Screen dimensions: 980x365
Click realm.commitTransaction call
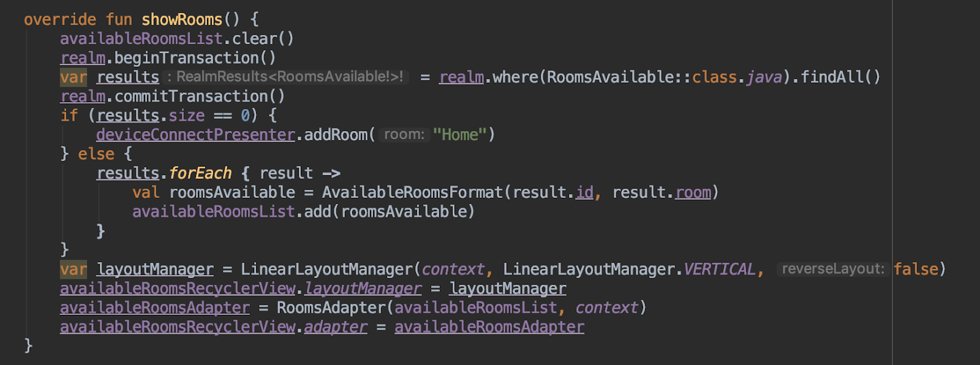pyautogui.click(x=173, y=96)
